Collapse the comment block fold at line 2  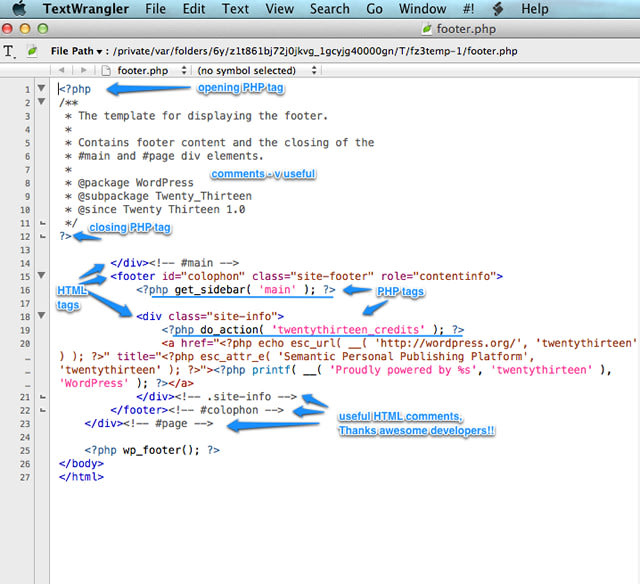coord(41,102)
